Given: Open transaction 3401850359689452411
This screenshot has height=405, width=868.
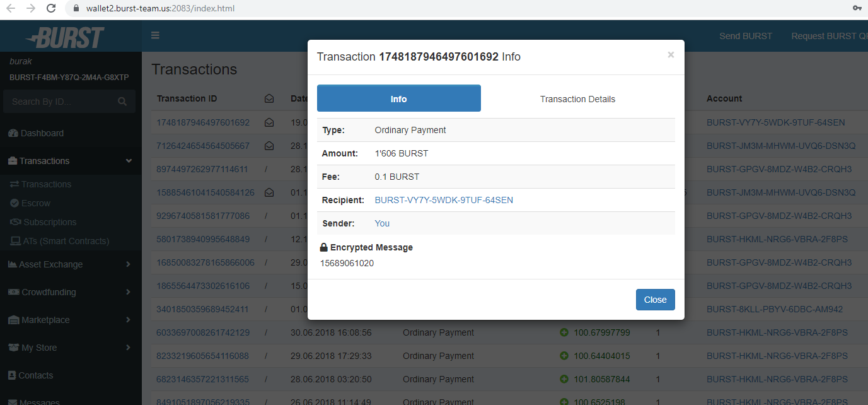Looking at the screenshot, I should (x=202, y=309).
